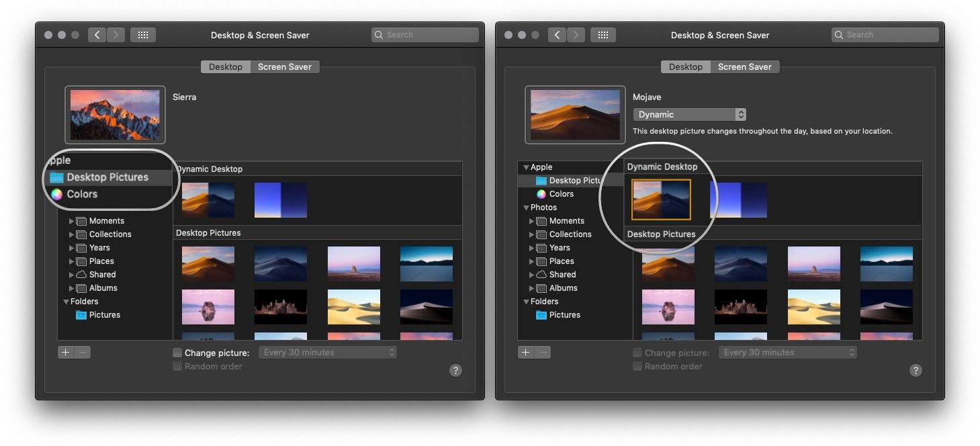Choose the blue gradient dynamic desktop in Sierra window
980x446 pixels.
[280, 200]
